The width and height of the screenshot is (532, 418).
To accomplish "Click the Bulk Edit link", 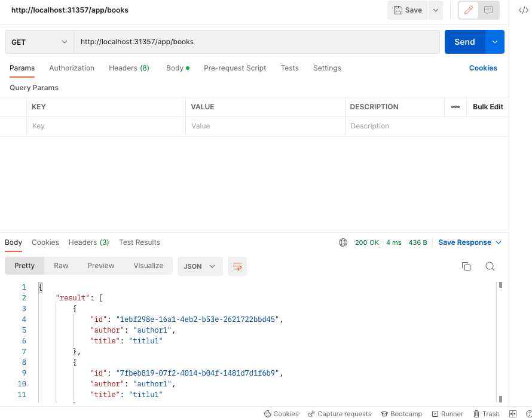I will (488, 107).
